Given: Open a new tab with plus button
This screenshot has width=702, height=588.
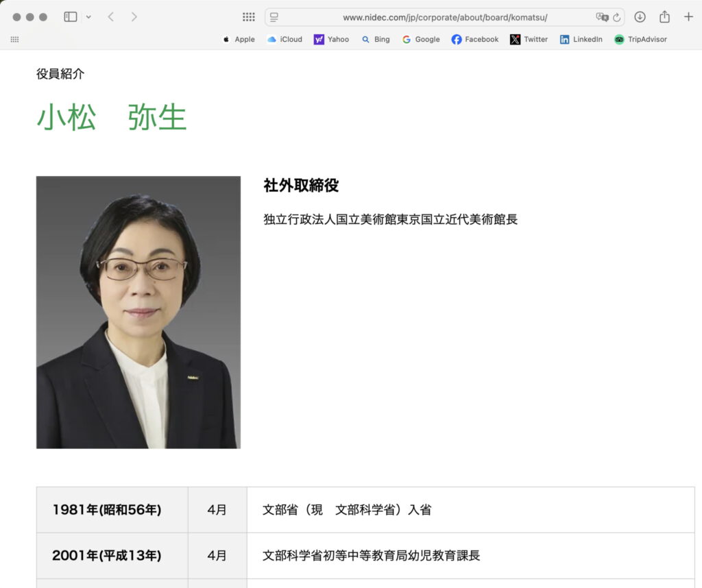Looking at the screenshot, I should point(688,17).
